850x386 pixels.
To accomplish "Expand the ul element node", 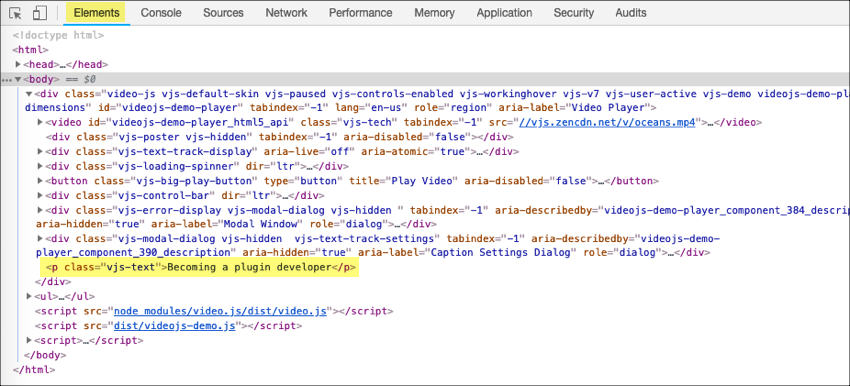I will [29, 297].
